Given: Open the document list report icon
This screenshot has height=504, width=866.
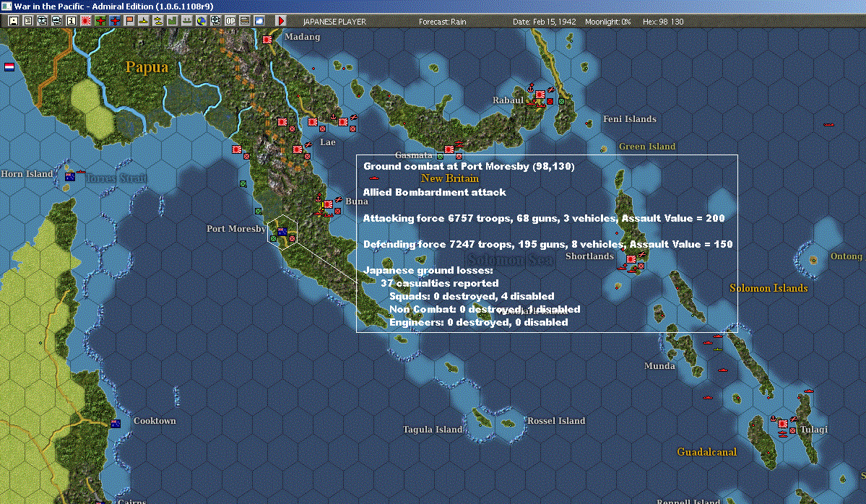Looking at the screenshot, I should coord(28,21).
